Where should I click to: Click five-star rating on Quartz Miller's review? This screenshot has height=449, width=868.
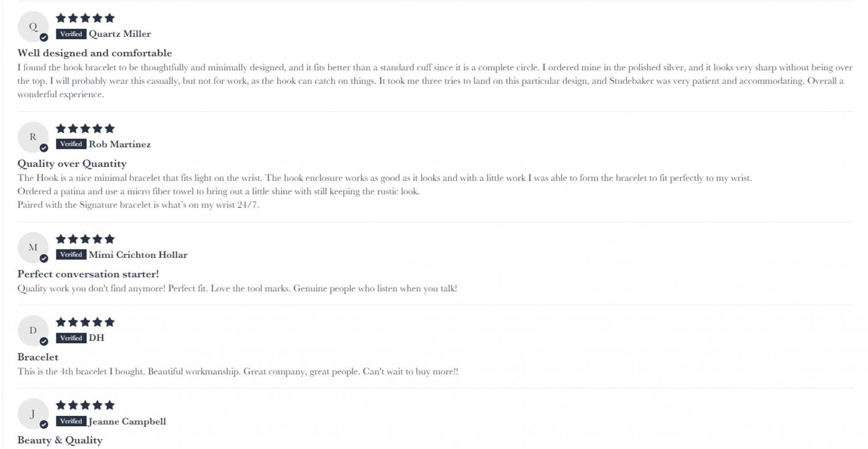(x=85, y=18)
